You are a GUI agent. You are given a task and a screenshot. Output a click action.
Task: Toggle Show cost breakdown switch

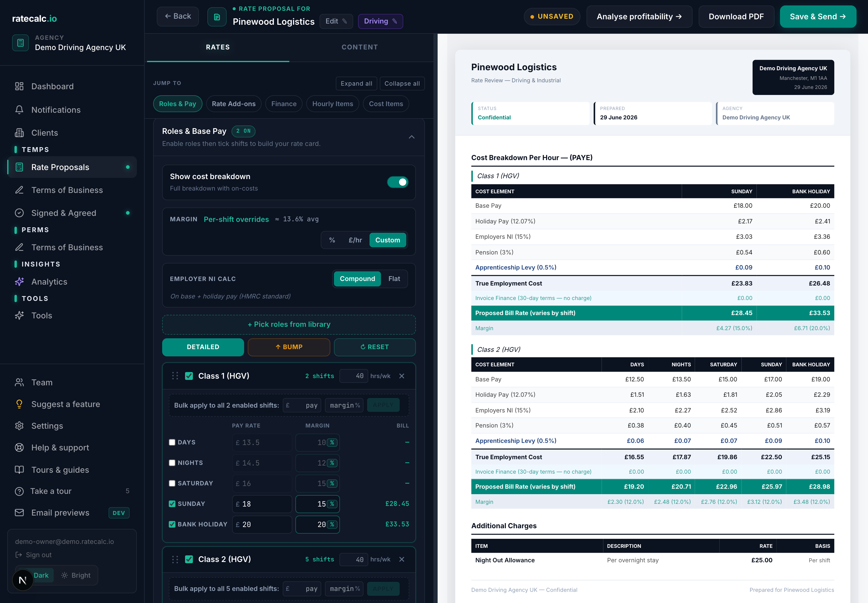tap(397, 182)
